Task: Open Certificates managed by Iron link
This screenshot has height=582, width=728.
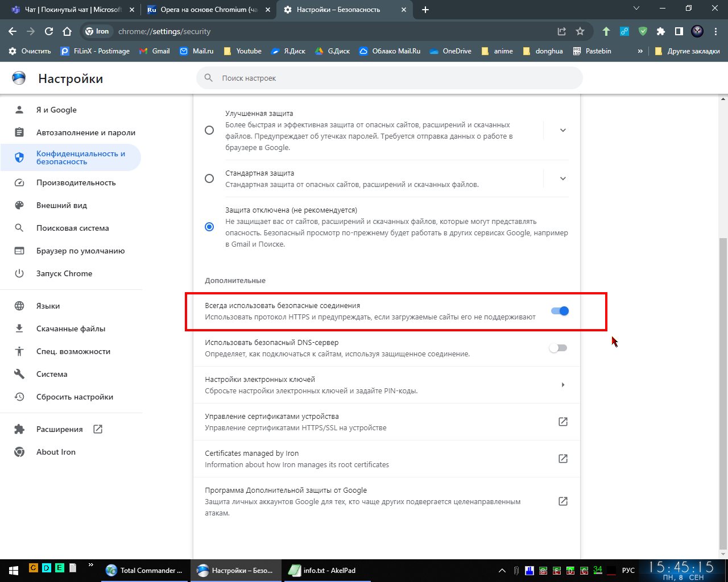Action: pos(562,459)
